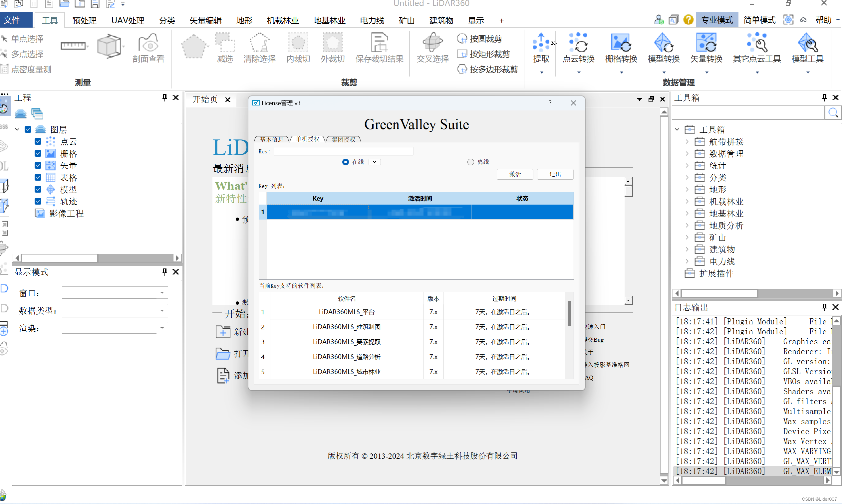The width and height of the screenshot is (842, 504).
Task: Click the Key input field
Action: point(343,151)
